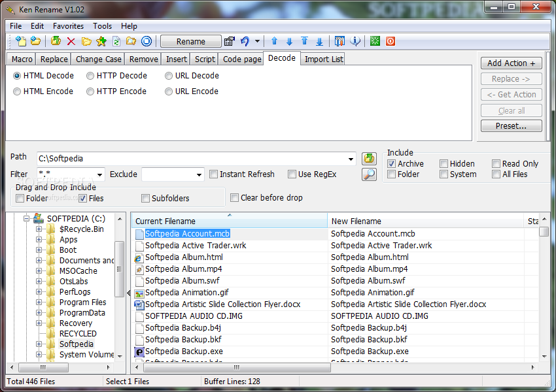Viewport: 556px width, 392px height.
Task: Select the HTML Decode radio button
Action: point(16,76)
